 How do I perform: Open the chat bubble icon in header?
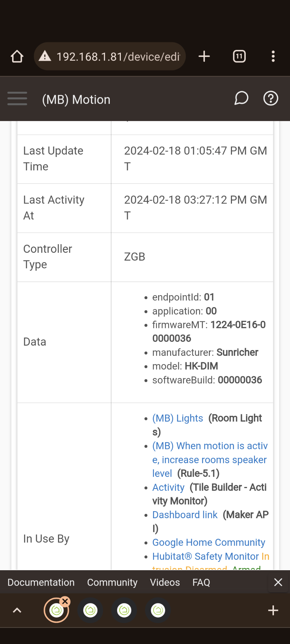coord(241,99)
